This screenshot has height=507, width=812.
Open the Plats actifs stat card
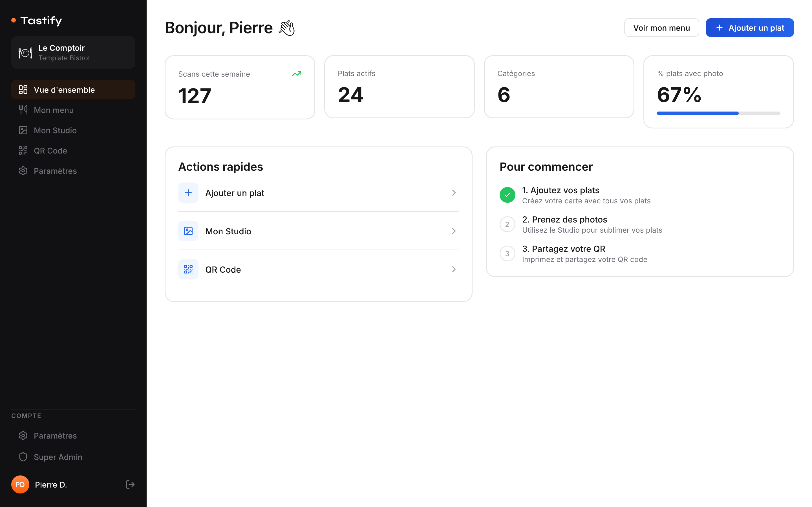(x=399, y=86)
